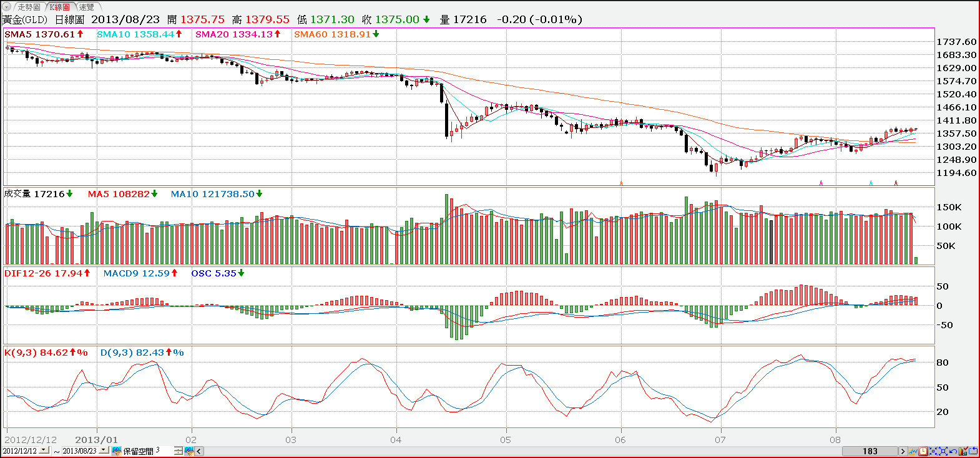Screen dimensions: 980x458
Task: Select the K線圖 tab
Action: [x=60, y=7]
